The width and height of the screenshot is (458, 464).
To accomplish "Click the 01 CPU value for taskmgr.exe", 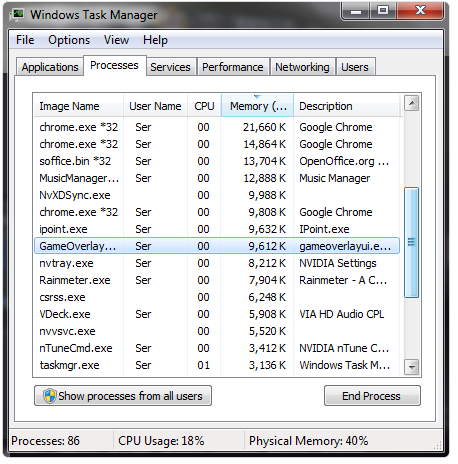I will coord(203,365).
